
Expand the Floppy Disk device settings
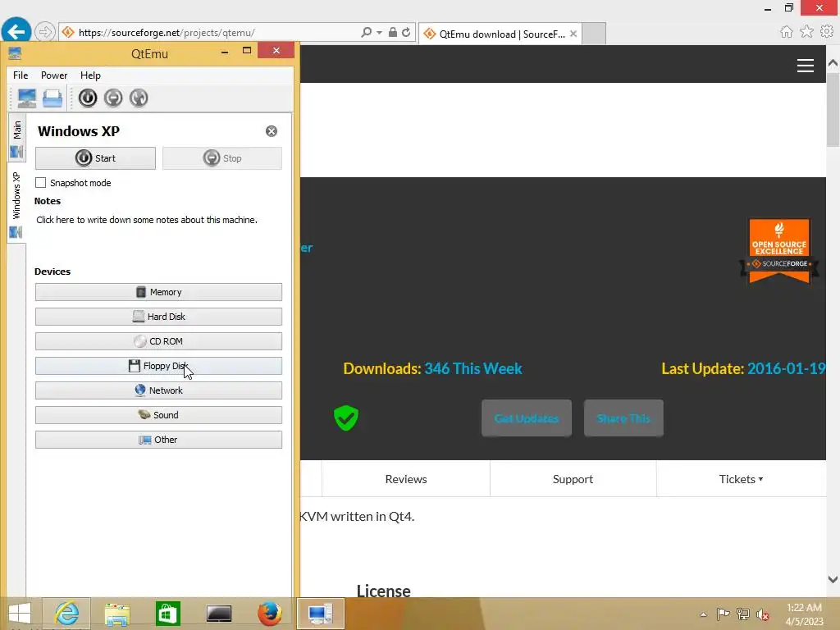pyautogui.click(x=158, y=366)
